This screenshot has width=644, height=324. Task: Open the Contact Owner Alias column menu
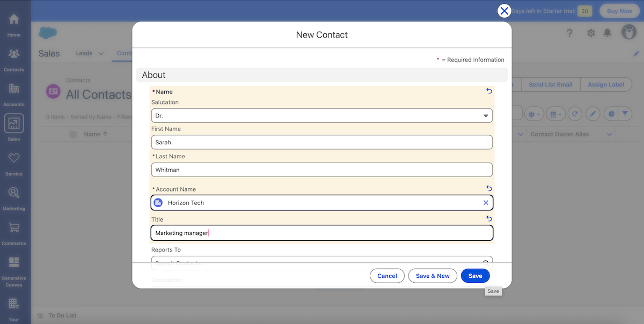coord(610,134)
